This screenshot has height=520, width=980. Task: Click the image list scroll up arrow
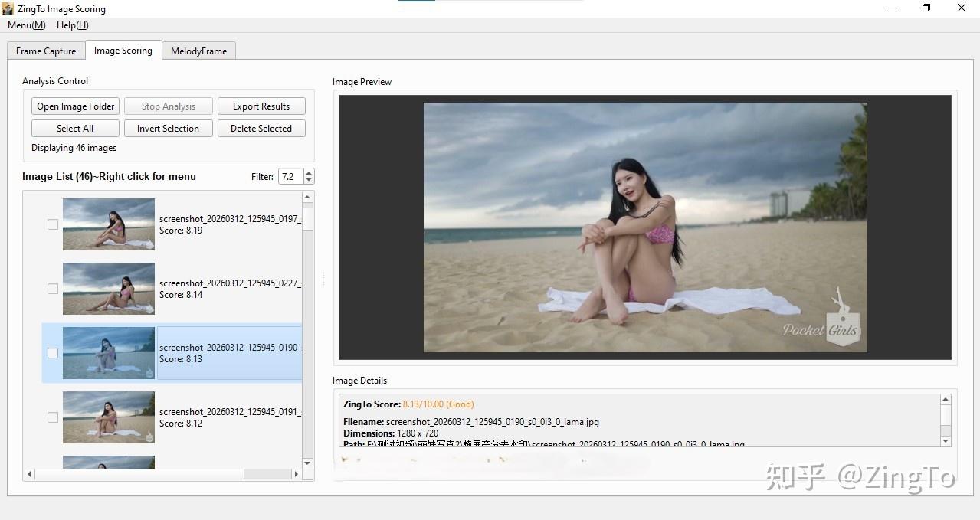point(308,196)
